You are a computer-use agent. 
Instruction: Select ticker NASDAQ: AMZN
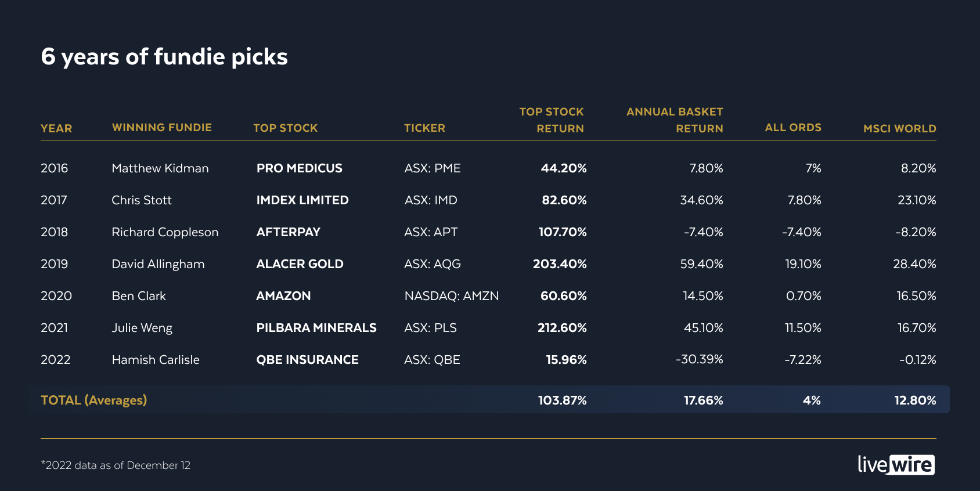point(451,296)
